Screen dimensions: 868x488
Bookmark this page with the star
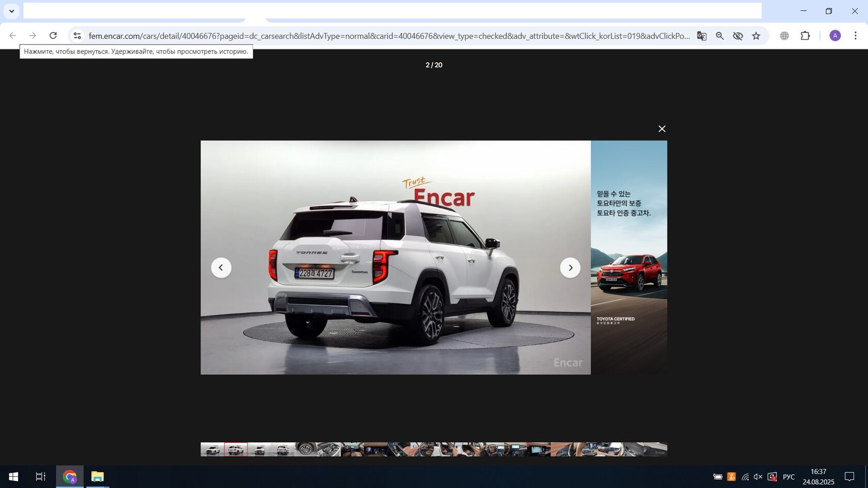[756, 36]
